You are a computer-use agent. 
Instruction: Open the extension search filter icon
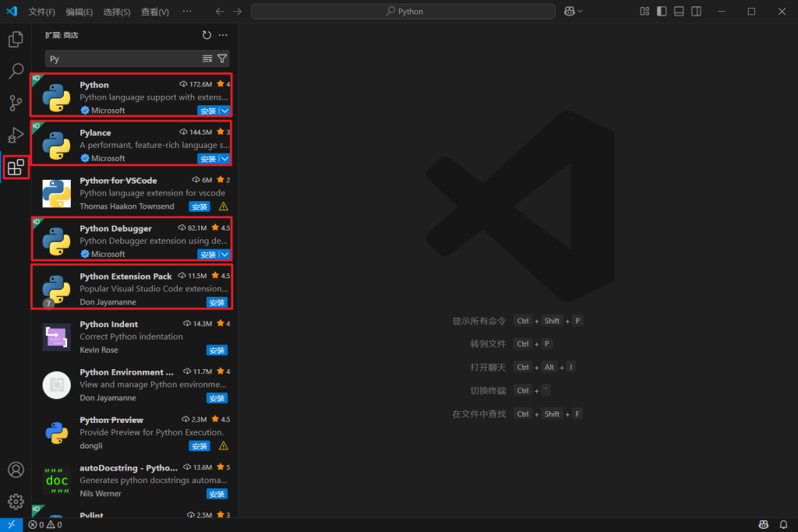pos(222,59)
